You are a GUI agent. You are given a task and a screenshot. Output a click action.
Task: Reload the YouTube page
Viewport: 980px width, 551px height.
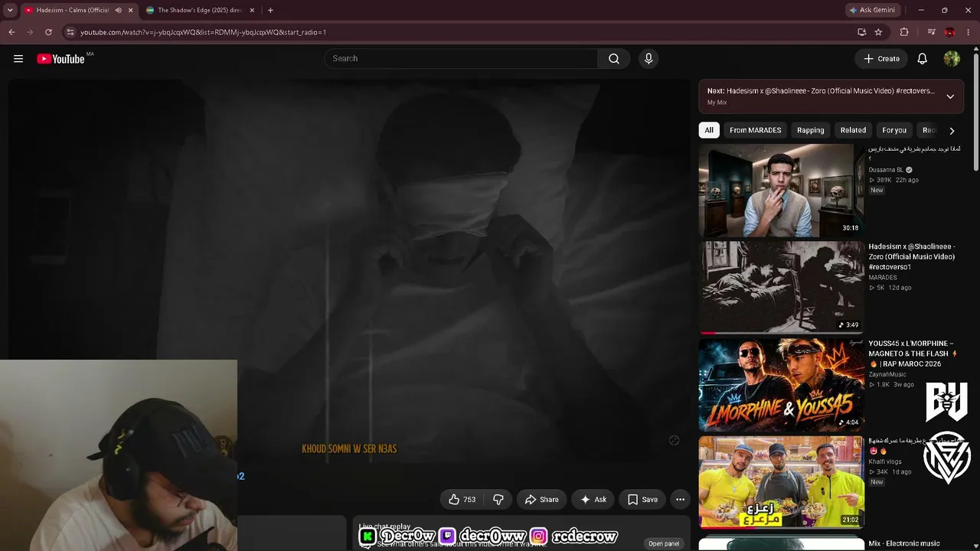[x=48, y=32]
